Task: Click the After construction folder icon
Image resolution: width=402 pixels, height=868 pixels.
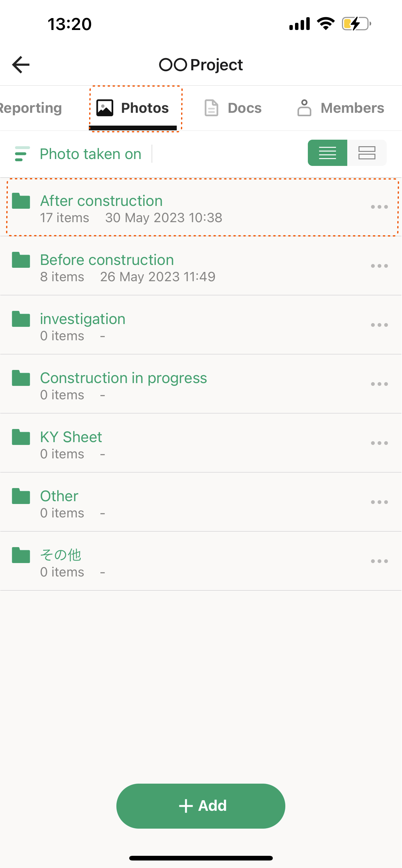Action: point(21,201)
